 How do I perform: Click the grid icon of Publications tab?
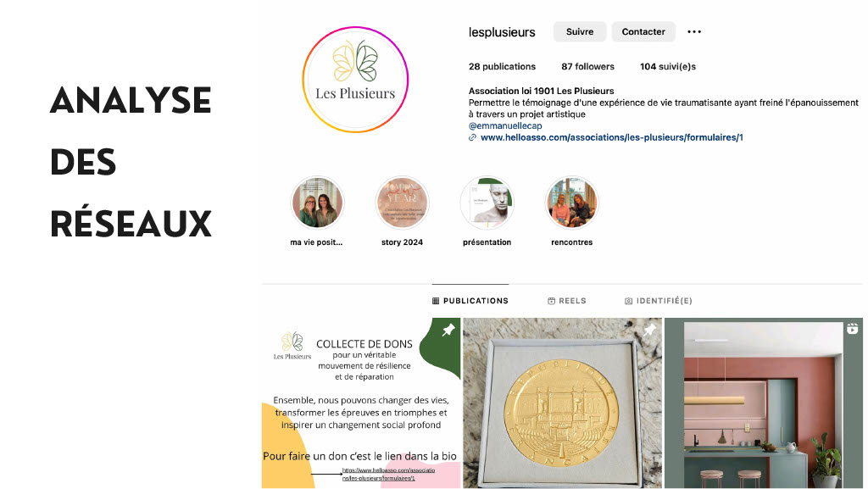(436, 301)
